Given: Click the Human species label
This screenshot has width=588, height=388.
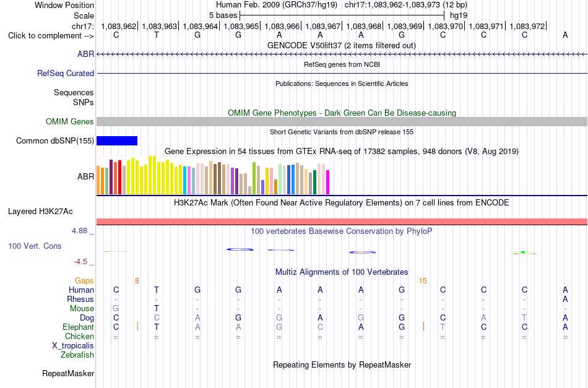Looking at the screenshot, I should (x=81, y=290).
